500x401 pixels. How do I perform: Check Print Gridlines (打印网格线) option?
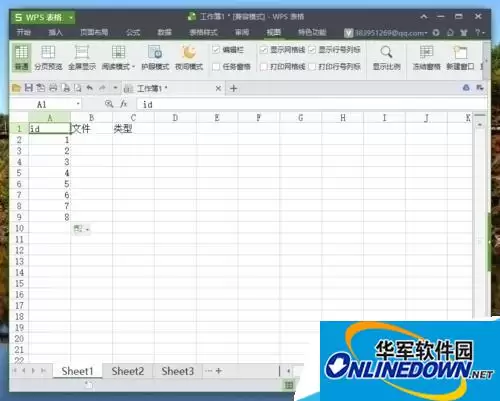264,67
